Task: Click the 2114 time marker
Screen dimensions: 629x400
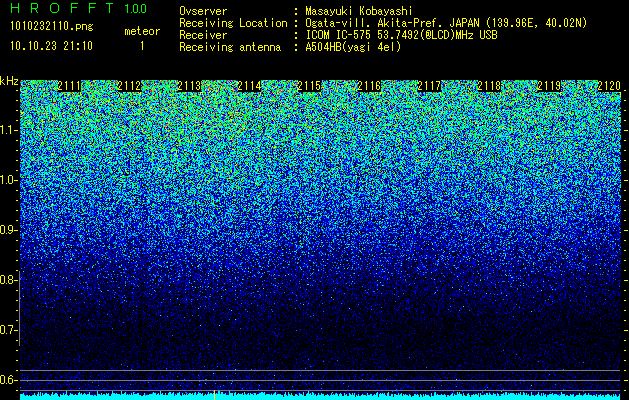Action: pyautogui.click(x=249, y=86)
